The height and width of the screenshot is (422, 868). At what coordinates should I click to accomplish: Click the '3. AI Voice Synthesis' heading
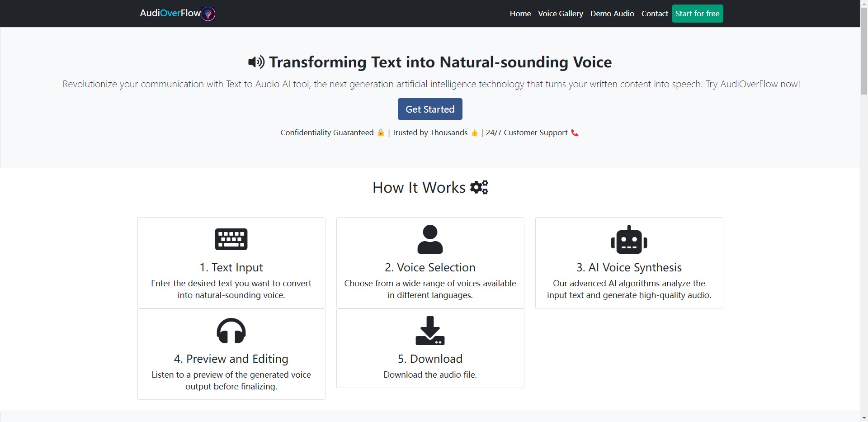click(629, 268)
